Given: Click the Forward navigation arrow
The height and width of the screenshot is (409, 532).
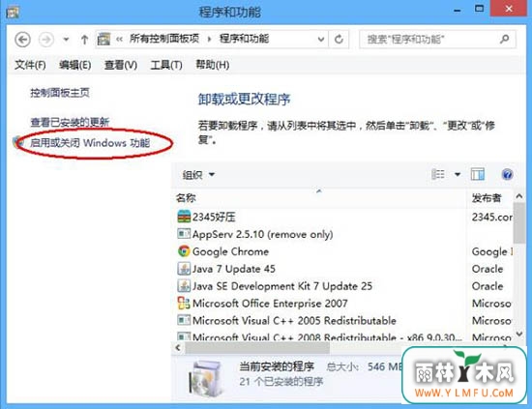Looking at the screenshot, I should point(46,40).
